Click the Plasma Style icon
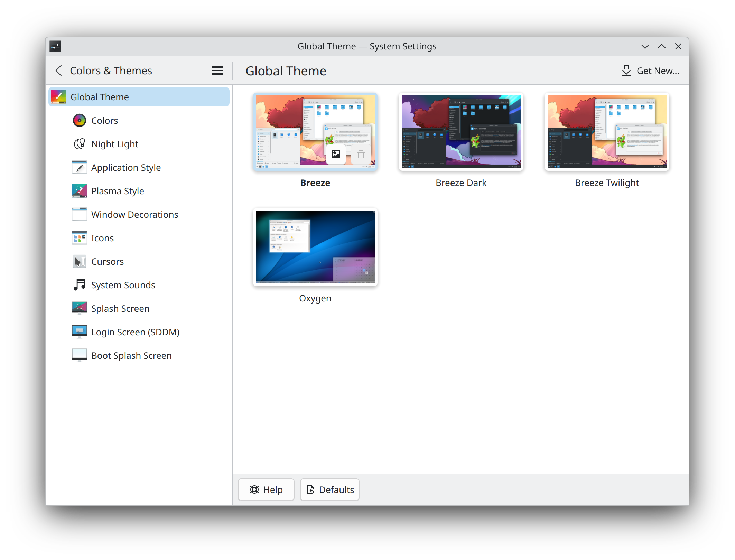 click(x=80, y=191)
